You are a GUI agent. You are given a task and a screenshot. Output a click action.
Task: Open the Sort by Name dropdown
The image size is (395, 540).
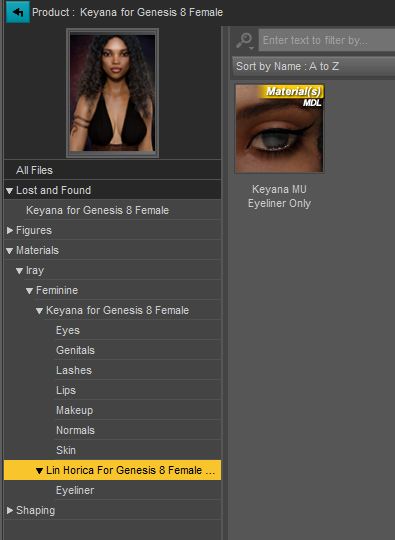tap(314, 66)
